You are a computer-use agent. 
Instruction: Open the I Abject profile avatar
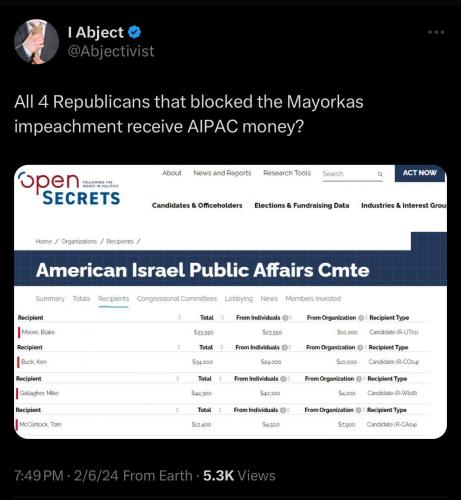[36, 41]
